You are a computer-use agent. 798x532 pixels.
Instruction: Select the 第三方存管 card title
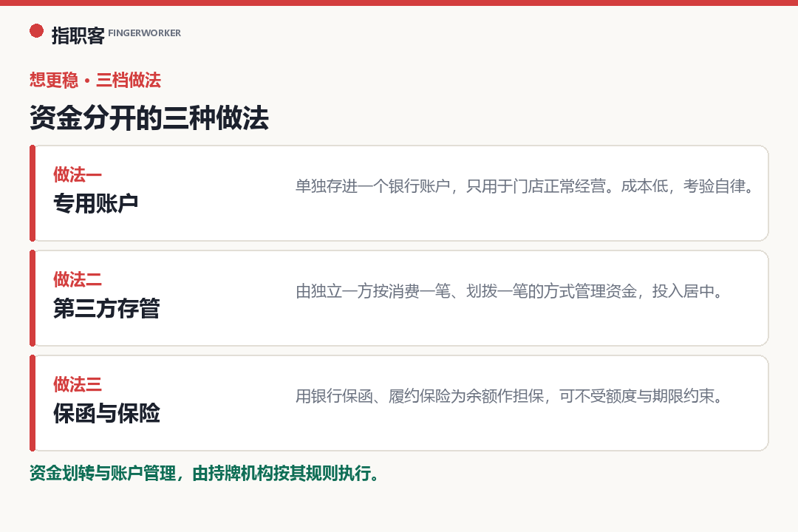(106, 308)
